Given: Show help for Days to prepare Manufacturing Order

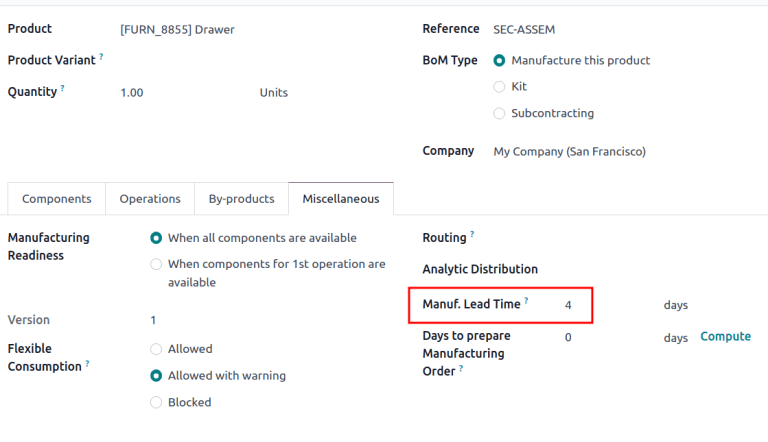Looking at the screenshot, I should tap(462, 369).
